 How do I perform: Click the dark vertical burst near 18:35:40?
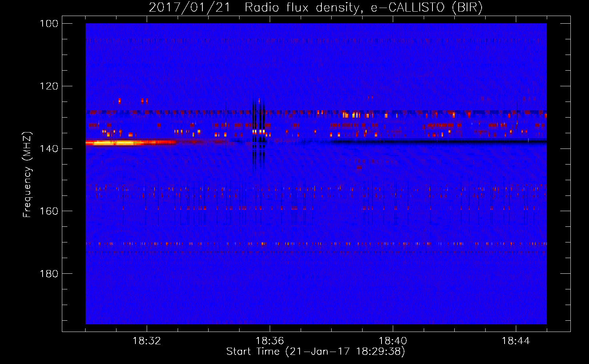(x=259, y=133)
